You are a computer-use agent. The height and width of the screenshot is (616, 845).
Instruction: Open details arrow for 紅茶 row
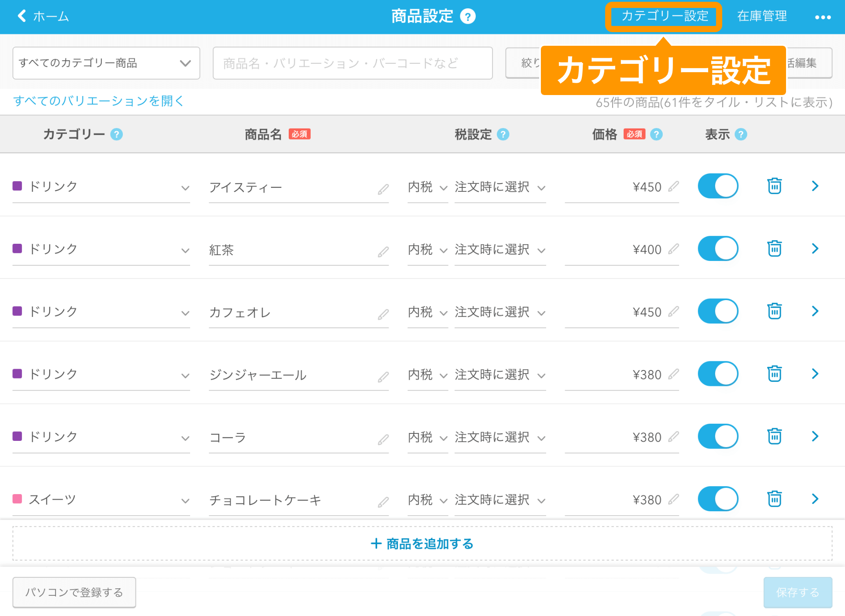pyautogui.click(x=815, y=249)
